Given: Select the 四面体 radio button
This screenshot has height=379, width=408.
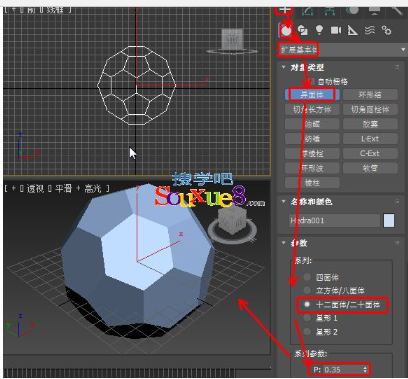Looking at the screenshot, I should (x=307, y=277).
